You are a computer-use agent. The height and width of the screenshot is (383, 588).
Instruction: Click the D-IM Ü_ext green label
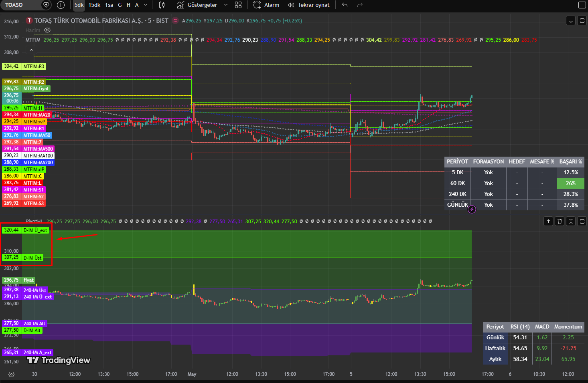[35, 230]
